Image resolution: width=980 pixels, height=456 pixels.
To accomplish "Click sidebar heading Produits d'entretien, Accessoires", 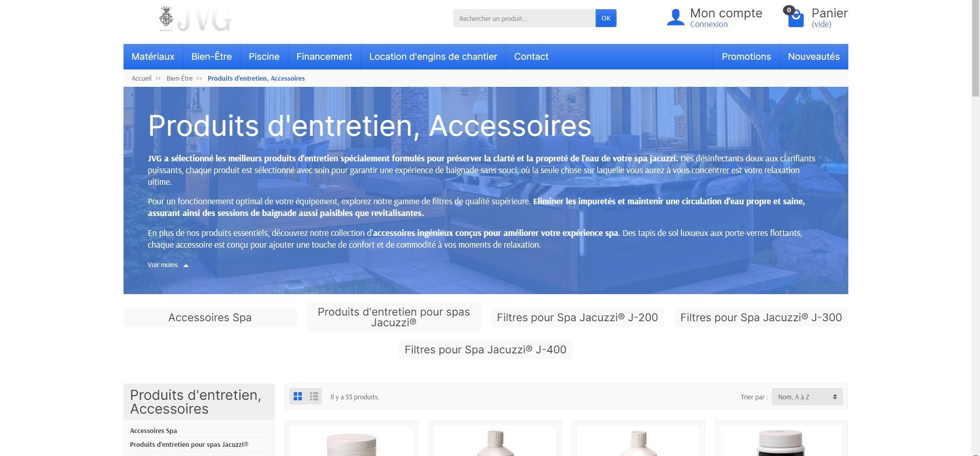I will coord(195,402).
